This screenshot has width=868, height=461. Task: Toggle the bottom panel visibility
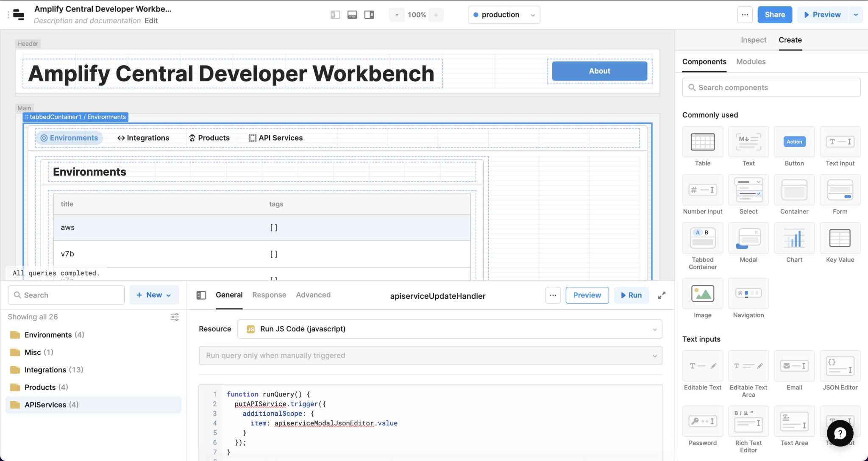[352, 14]
